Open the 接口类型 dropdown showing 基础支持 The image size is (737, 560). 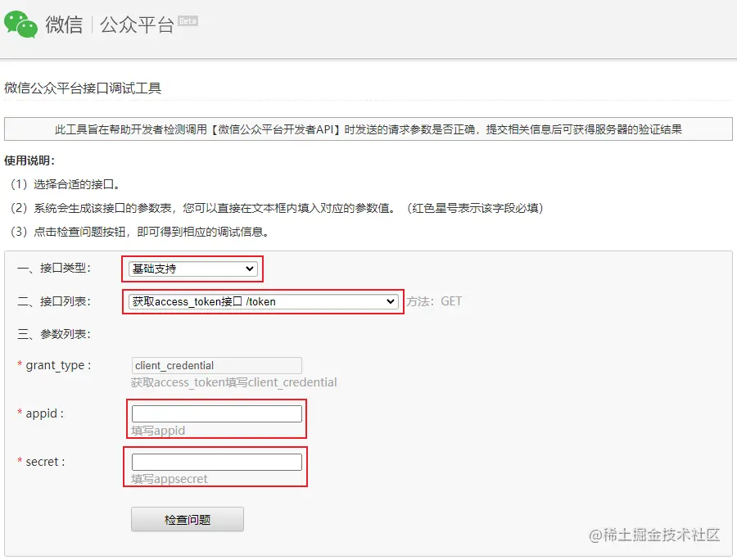(x=192, y=269)
